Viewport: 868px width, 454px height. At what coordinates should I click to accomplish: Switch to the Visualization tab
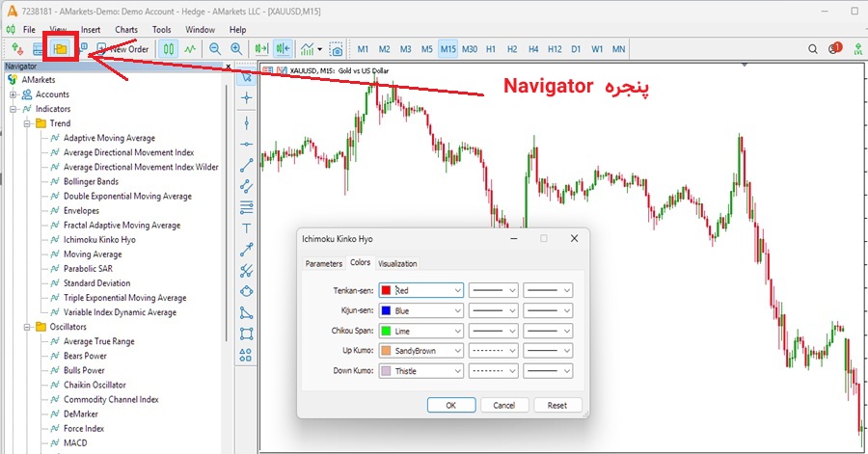397,264
